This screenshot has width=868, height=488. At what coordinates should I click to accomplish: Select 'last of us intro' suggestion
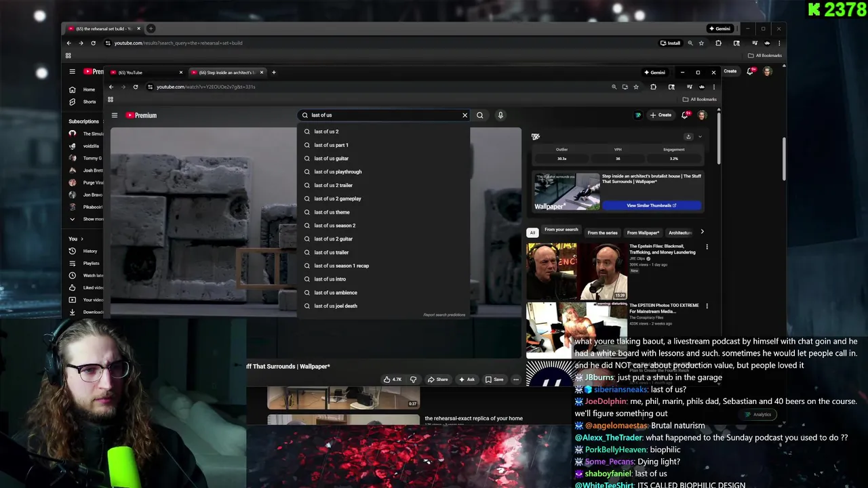point(383,279)
